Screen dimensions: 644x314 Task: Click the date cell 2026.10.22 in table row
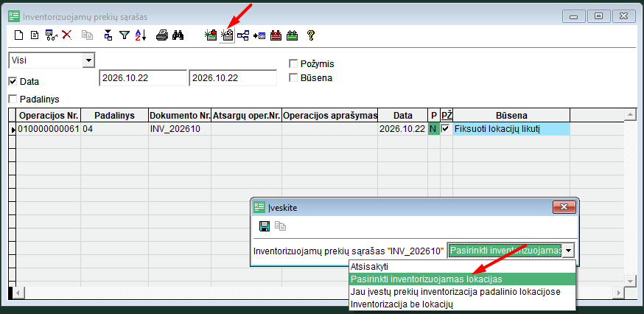coord(402,129)
